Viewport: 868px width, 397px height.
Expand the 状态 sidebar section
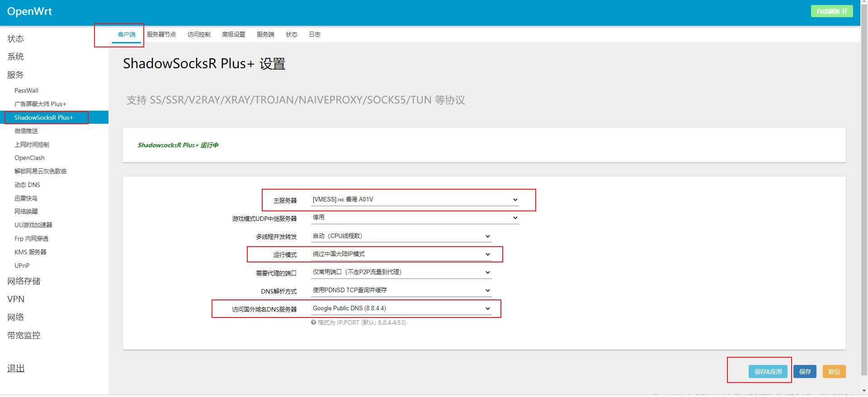tap(16, 39)
